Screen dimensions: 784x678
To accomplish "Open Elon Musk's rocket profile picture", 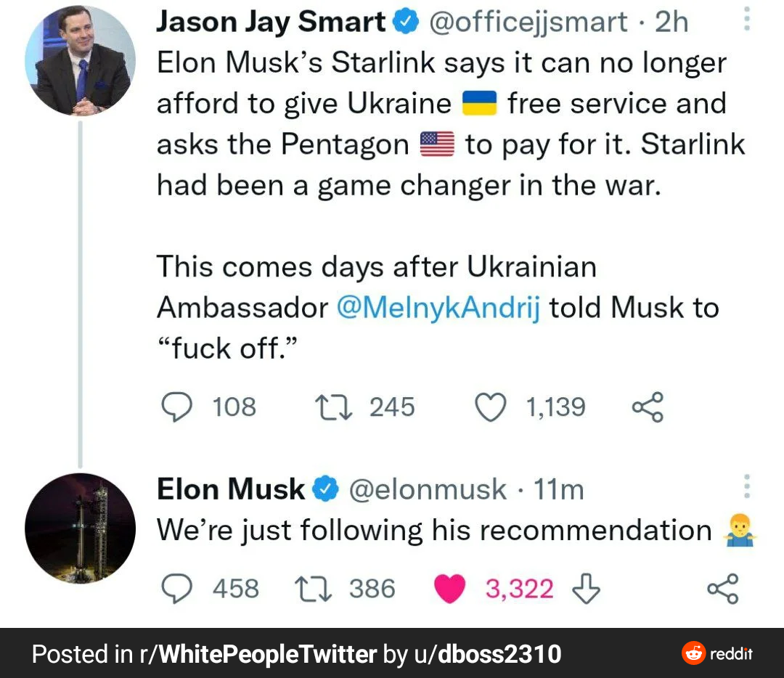I will pyautogui.click(x=80, y=528).
